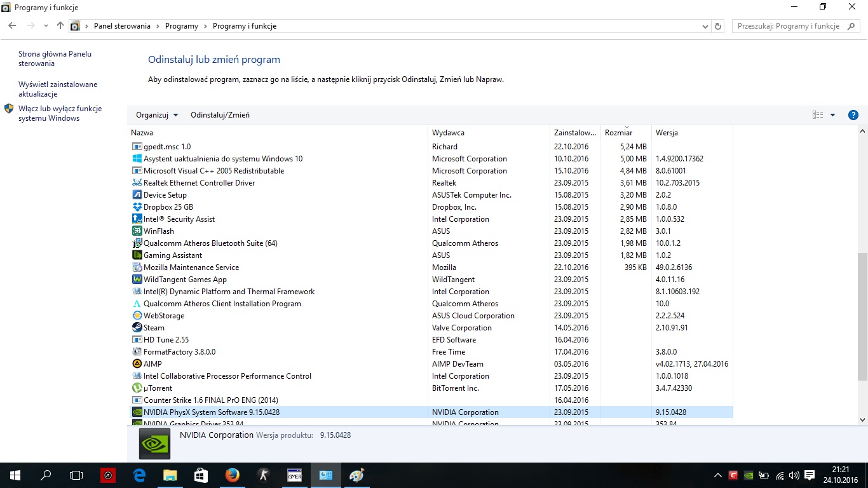
Task: Click the Steam program icon
Action: pos(137,328)
